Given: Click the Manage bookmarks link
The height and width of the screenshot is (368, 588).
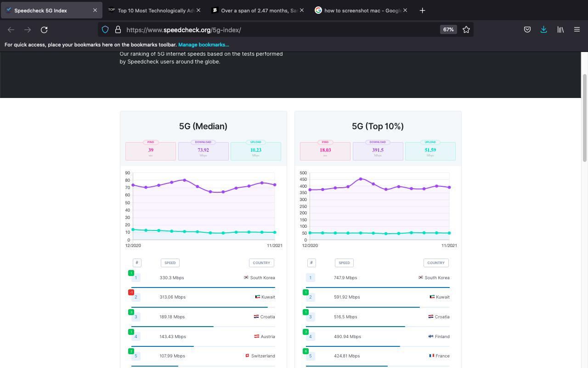Looking at the screenshot, I should [x=204, y=45].
